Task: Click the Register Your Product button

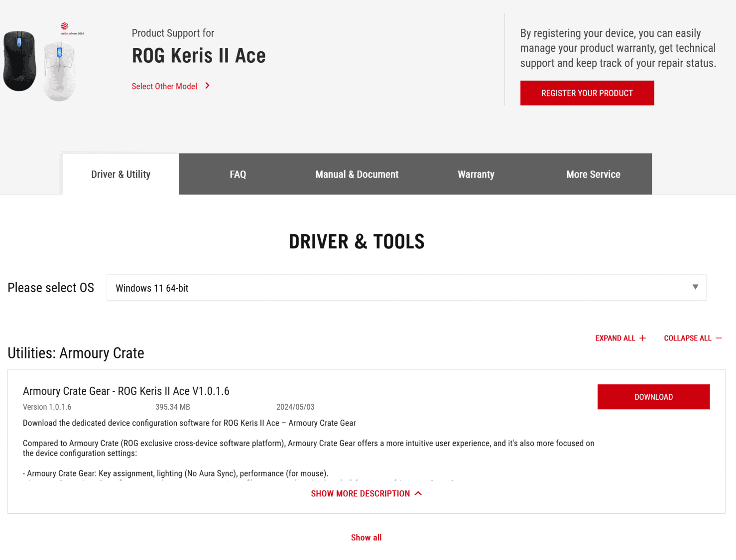Action: pyautogui.click(x=587, y=93)
